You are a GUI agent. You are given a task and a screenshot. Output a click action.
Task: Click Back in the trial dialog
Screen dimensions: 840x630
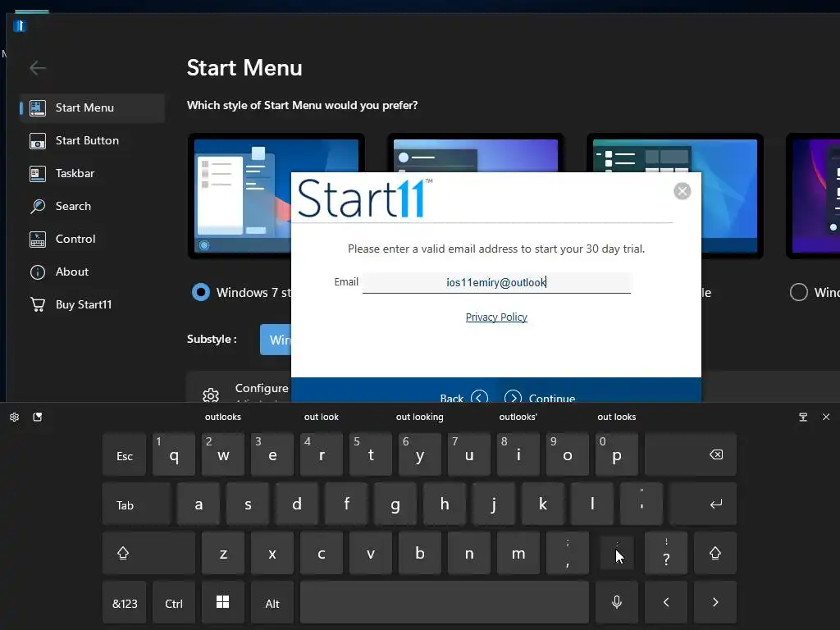point(464,398)
